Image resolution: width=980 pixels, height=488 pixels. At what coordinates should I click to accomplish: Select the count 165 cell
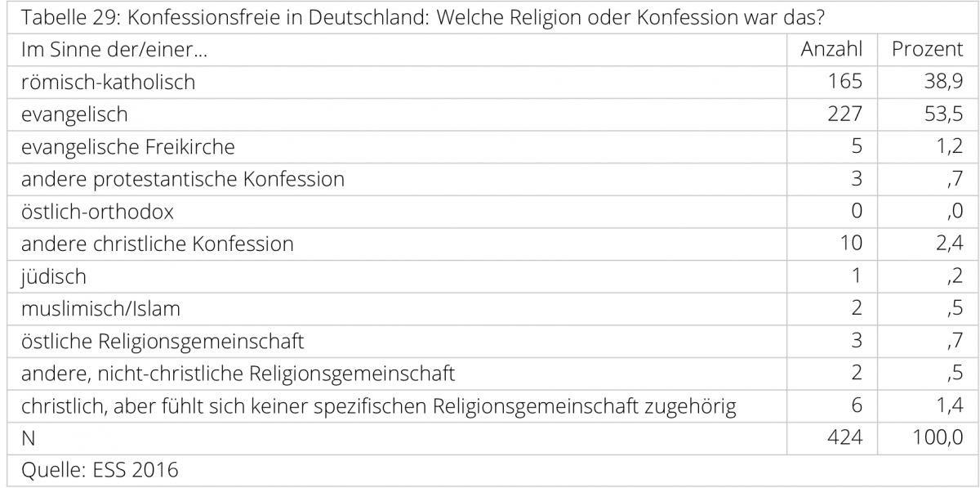tap(844, 82)
